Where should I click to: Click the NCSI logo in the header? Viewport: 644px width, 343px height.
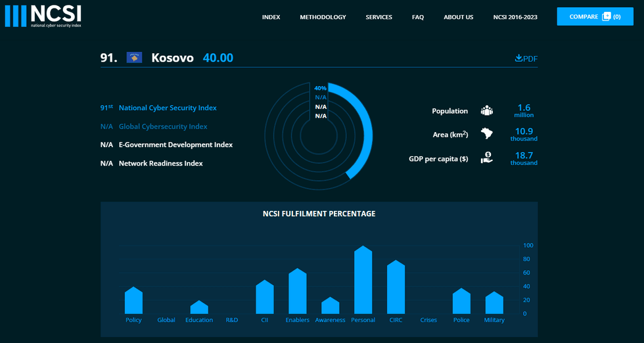45,16
